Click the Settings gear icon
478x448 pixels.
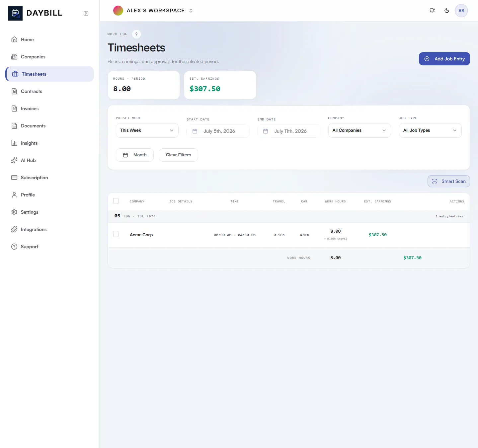tap(14, 212)
